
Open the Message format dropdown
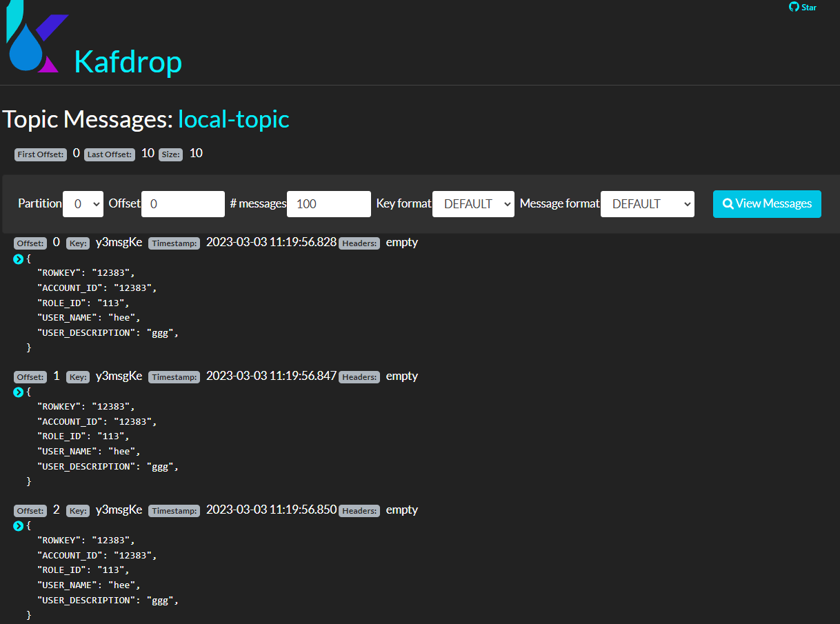pos(648,204)
